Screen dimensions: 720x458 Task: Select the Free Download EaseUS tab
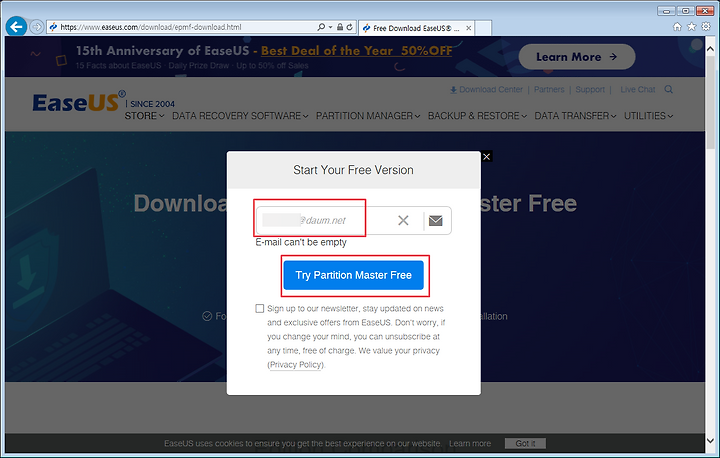[x=416, y=28]
